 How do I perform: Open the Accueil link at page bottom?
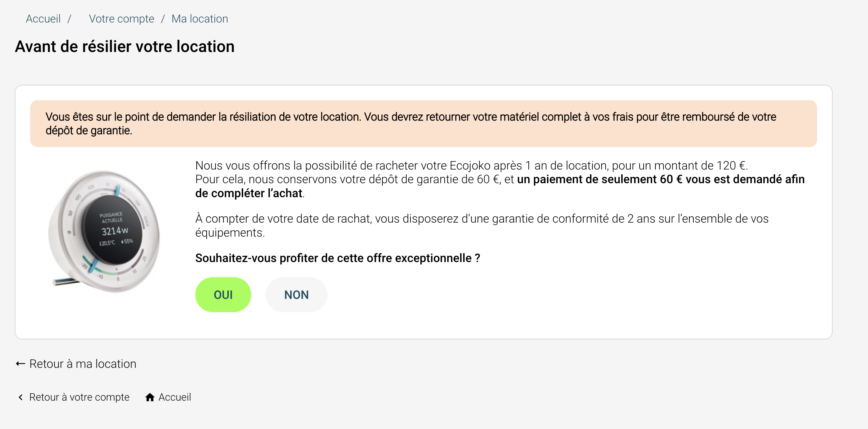click(x=175, y=397)
